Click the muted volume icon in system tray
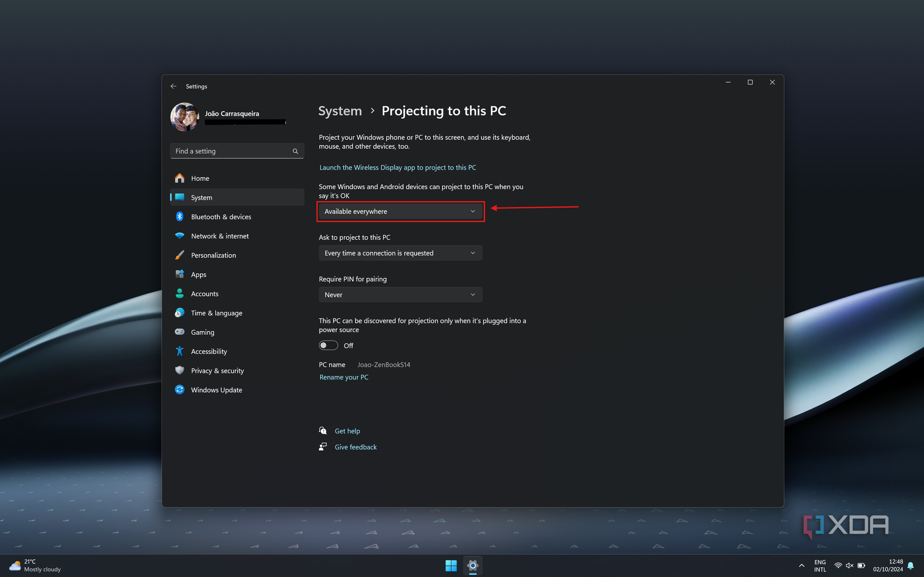Viewport: 924px width, 577px height. (850, 566)
